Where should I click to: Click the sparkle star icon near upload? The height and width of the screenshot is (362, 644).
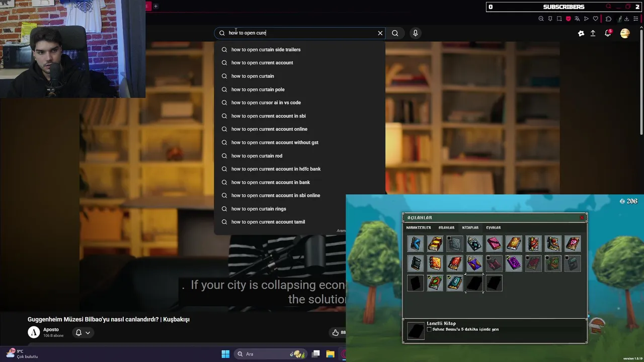581,33
